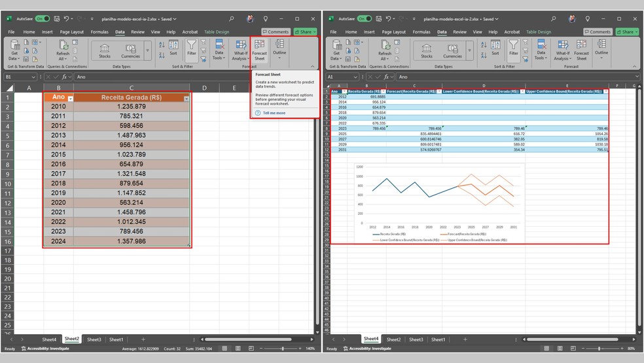Open the Sort dialog icon in left window
This screenshot has width=644, height=363.
tap(173, 47)
